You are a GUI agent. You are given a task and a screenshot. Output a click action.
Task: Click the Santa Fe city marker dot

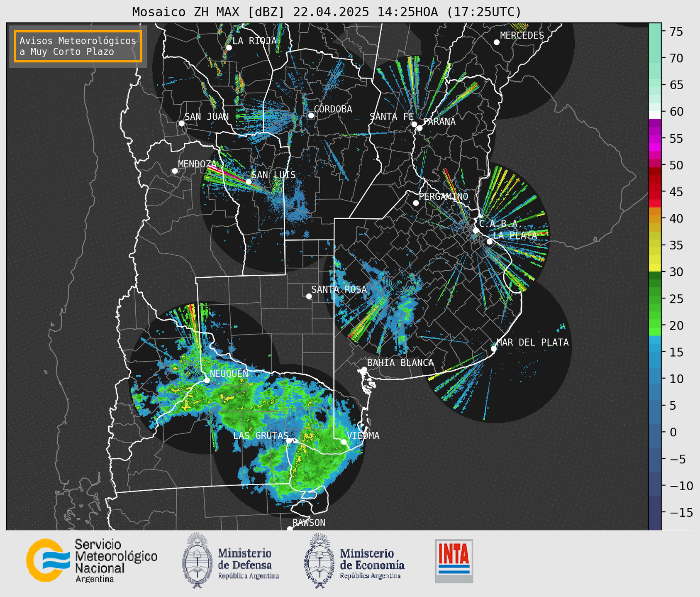click(x=414, y=124)
